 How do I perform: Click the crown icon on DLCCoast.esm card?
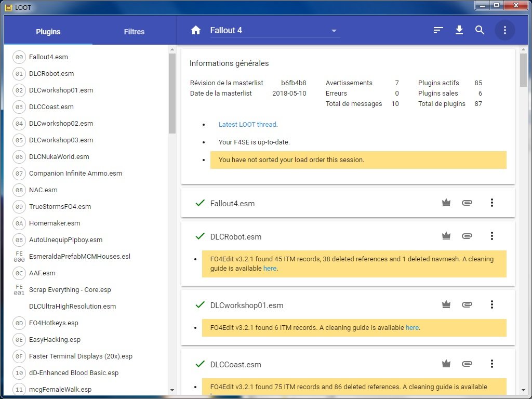point(446,364)
